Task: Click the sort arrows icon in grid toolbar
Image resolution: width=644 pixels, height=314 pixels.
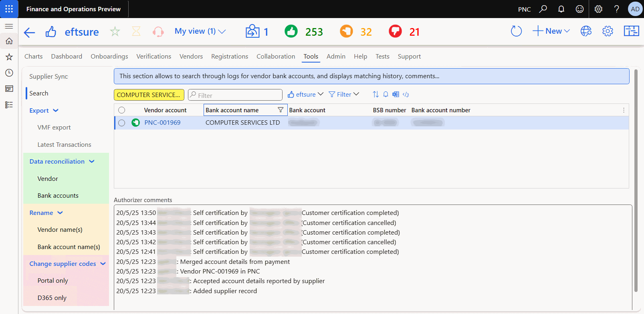Action: point(375,94)
